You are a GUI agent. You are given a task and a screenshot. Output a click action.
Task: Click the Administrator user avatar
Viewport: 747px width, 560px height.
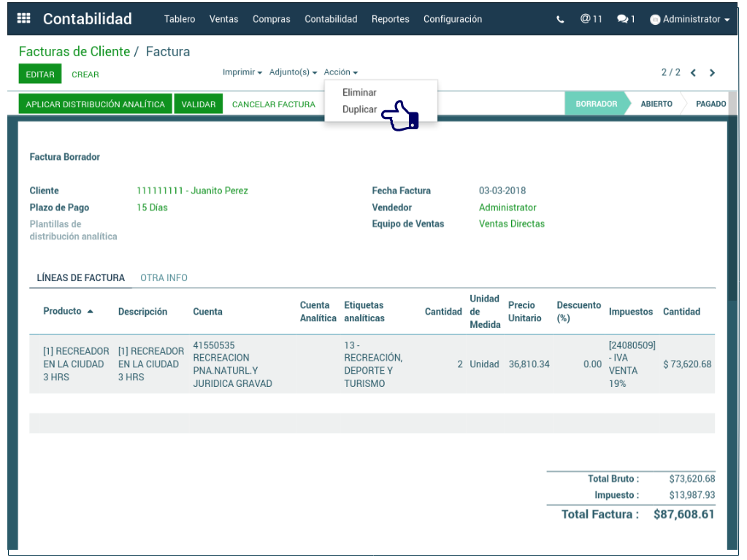(x=655, y=20)
